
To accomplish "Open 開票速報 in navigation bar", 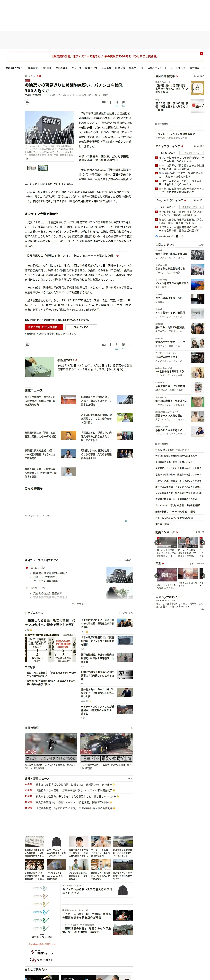I will (x=33, y=68).
